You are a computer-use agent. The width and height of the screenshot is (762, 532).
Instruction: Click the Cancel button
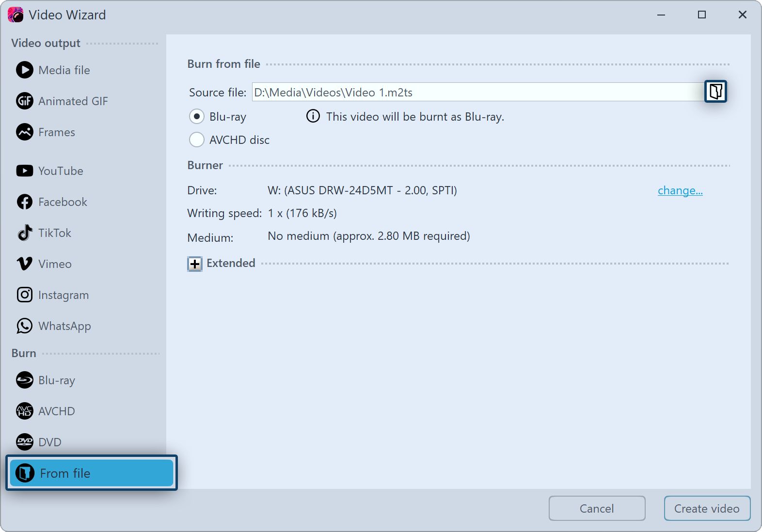point(597,508)
